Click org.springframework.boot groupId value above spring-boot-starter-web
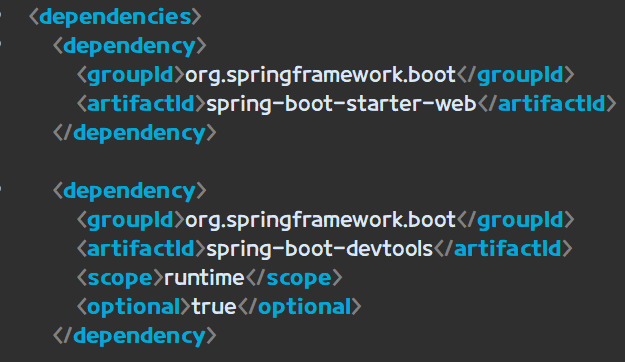This screenshot has width=625, height=362. click(x=320, y=76)
